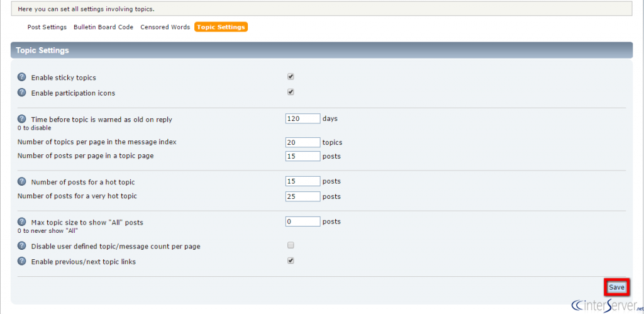644x314 pixels.
Task: Check Disable user defined topic/message count
Action: click(x=291, y=245)
